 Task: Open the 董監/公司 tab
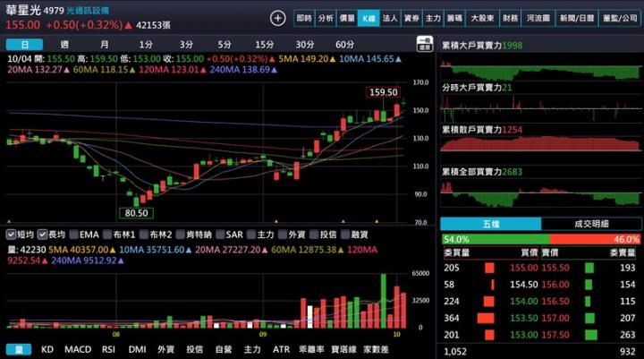coord(620,18)
